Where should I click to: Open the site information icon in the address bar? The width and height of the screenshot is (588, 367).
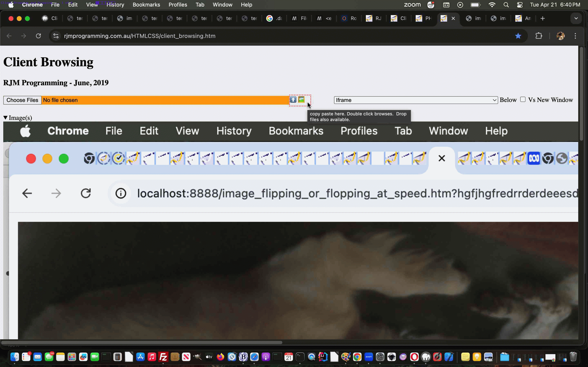(56, 36)
